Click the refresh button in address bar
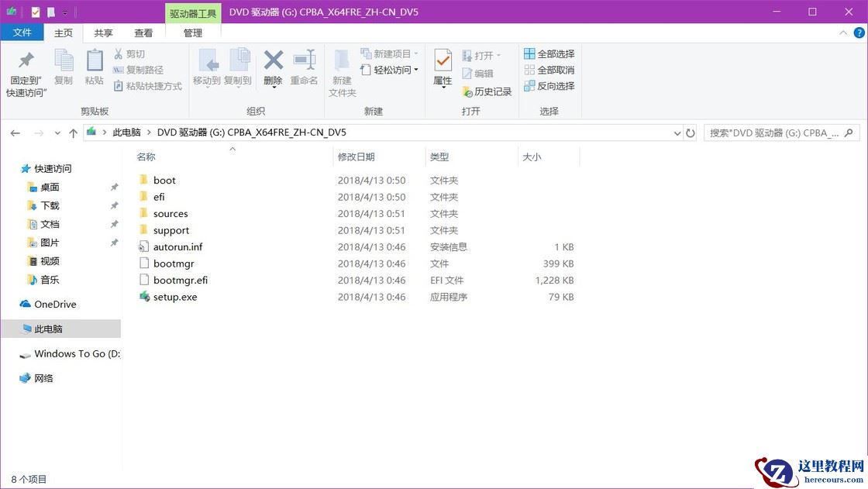 pos(691,133)
